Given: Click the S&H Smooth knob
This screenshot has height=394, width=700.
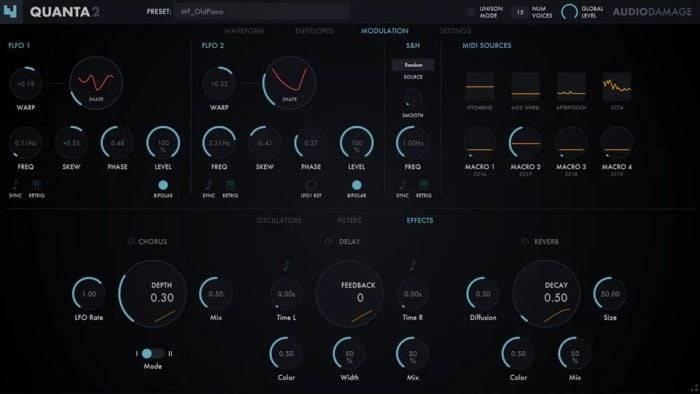Looking at the screenshot, I should [x=412, y=98].
